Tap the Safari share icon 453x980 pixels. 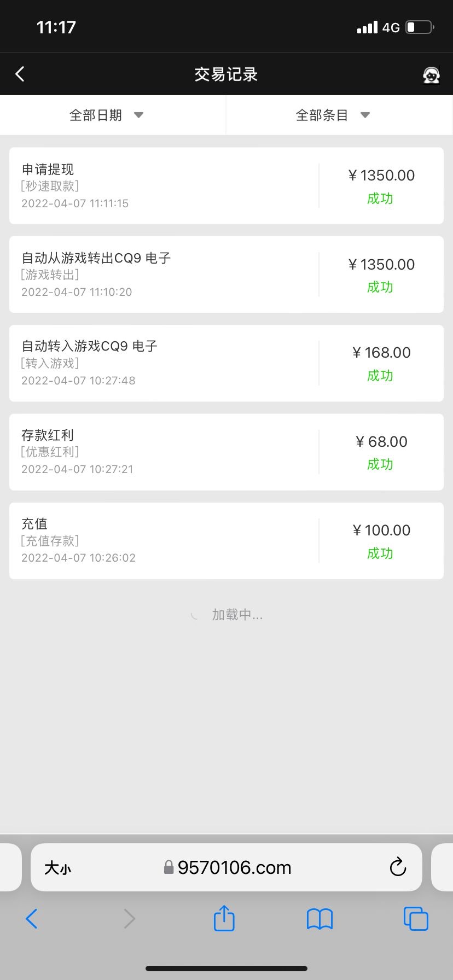[x=224, y=918]
